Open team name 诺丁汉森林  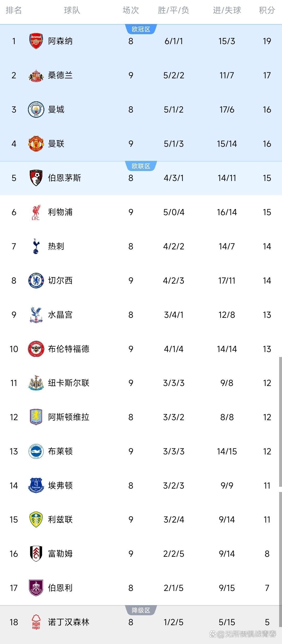click(x=69, y=622)
